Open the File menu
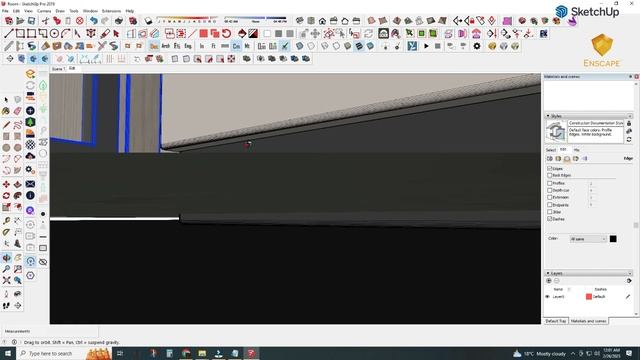 (5, 11)
